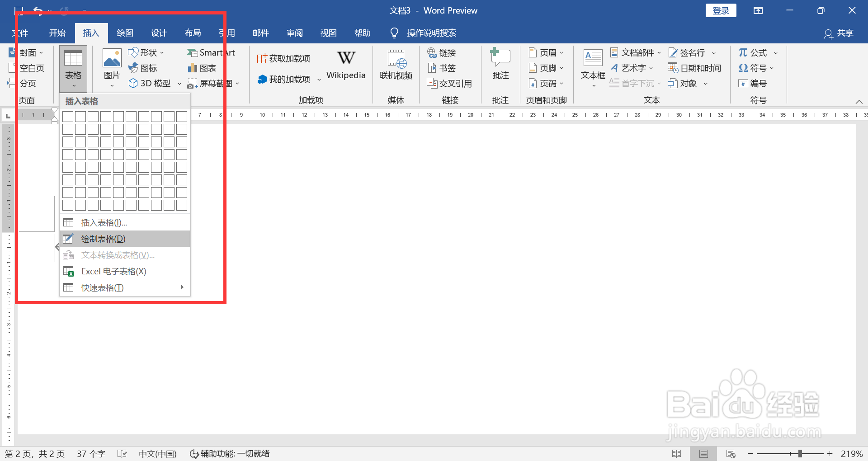The image size is (868, 461).
Task: Click ribbon display options button
Action: click(x=758, y=10)
